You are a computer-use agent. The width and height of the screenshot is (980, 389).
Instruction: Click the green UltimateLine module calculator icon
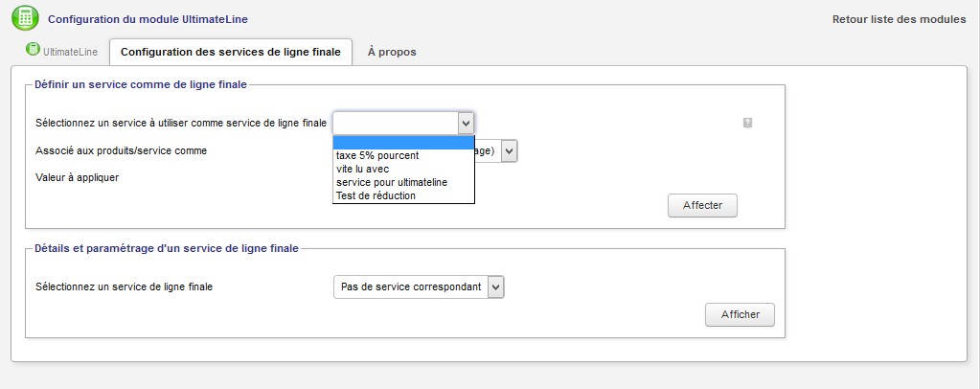coord(25,18)
